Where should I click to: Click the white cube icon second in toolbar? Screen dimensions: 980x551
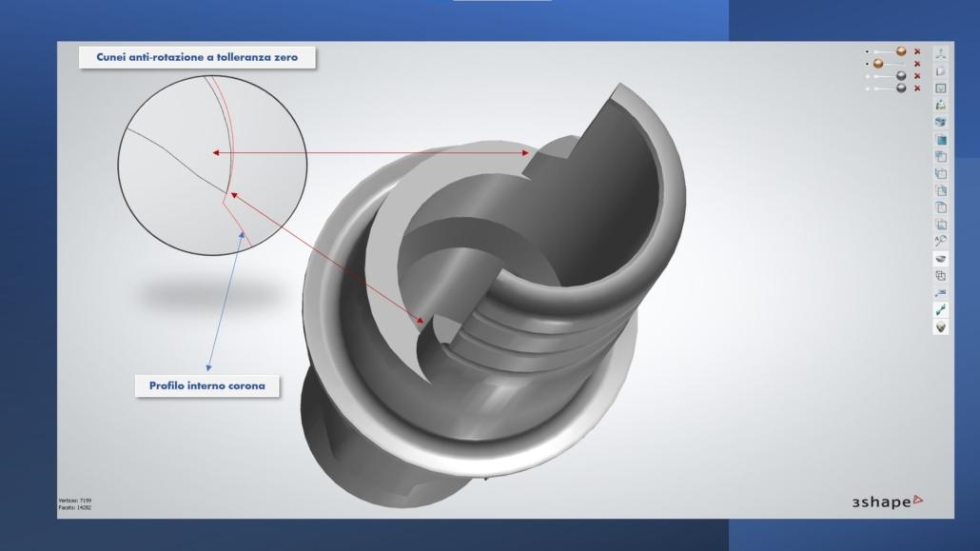point(940,70)
